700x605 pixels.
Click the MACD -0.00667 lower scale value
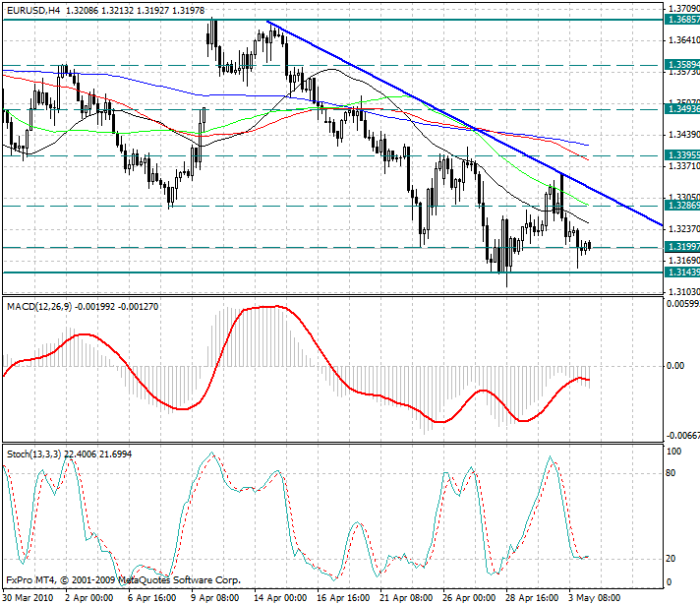point(683,436)
